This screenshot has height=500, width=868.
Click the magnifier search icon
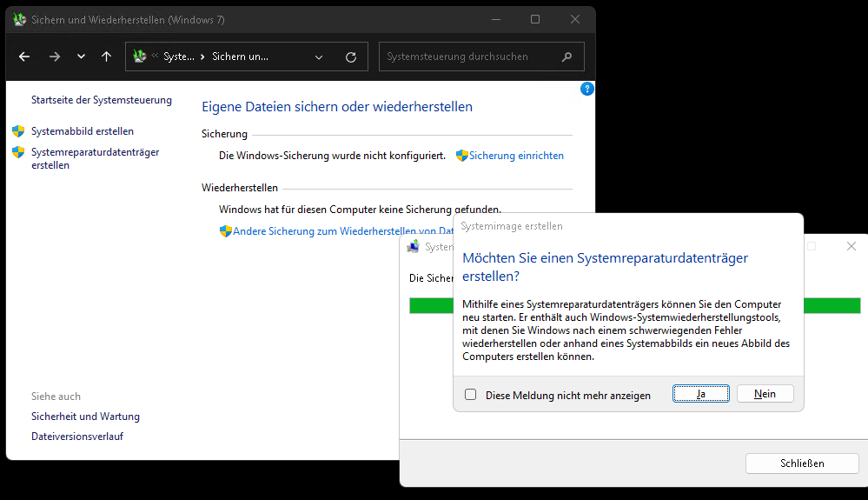tap(567, 57)
